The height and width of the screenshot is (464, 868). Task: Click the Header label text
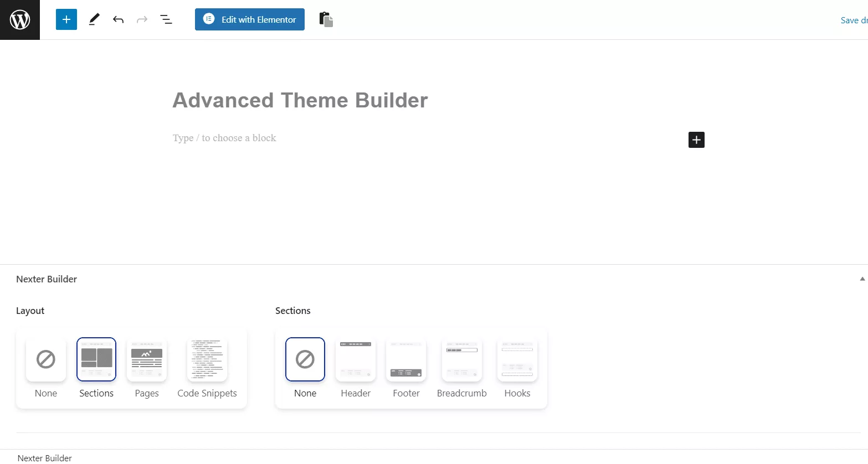[x=356, y=393]
